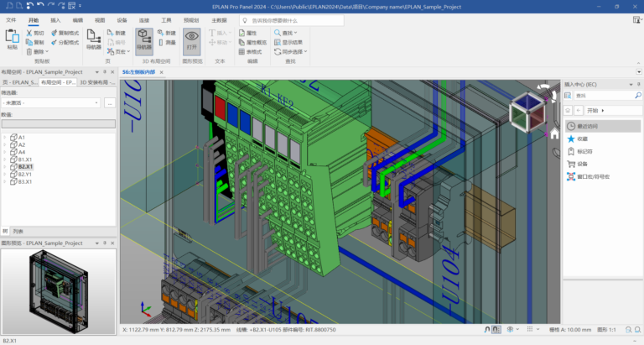Click the Home view icon below cube
The height and width of the screenshot is (345, 644).
[x=554, y=133]
